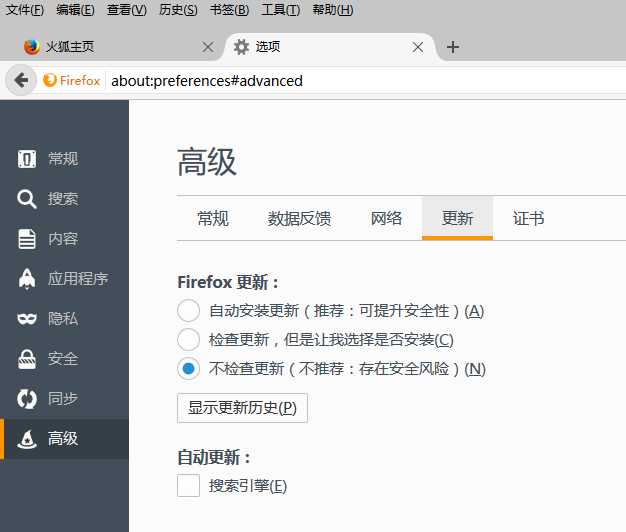Viewport: 626px width, 532px height.
Task: Switch to the 选项 browser tab
Action: coord(331,47)
